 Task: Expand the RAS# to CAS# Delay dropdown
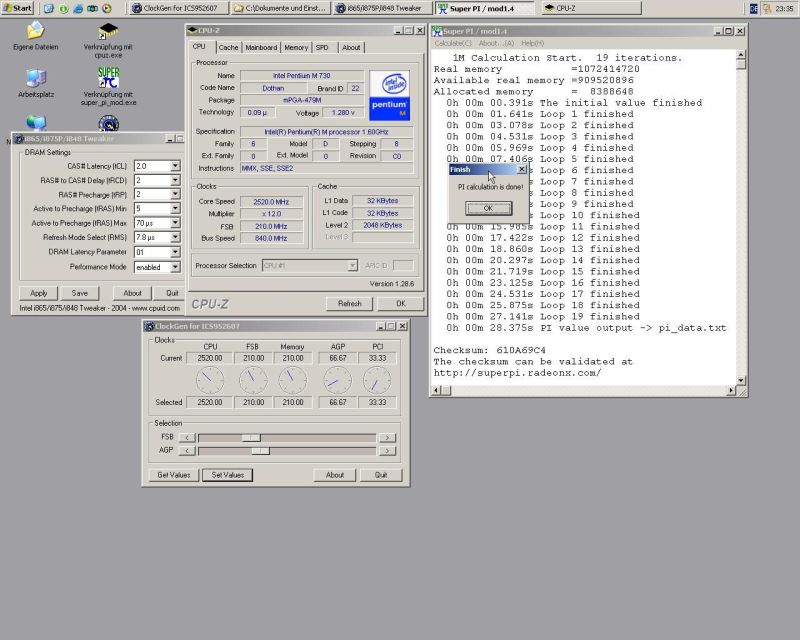(175, 180)
